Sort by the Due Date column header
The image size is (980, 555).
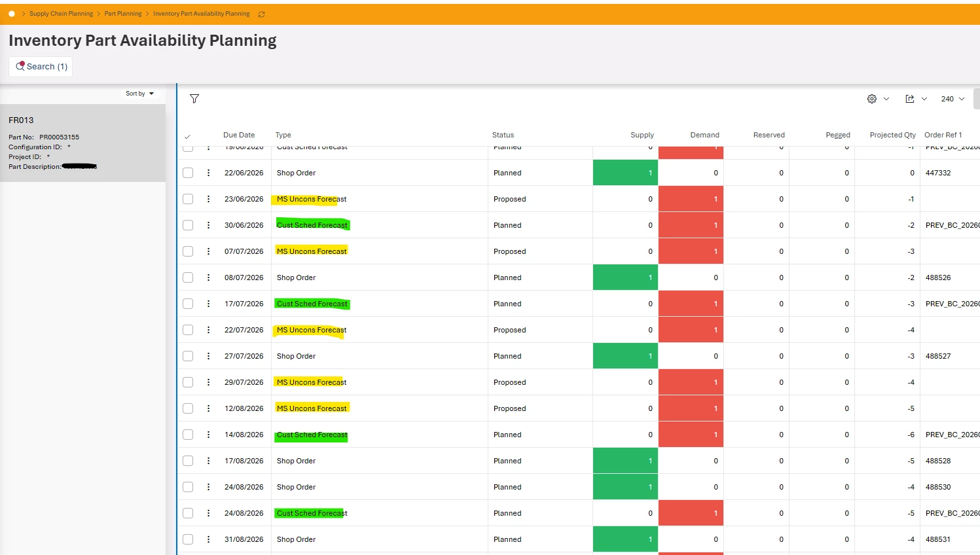[239, 135]
